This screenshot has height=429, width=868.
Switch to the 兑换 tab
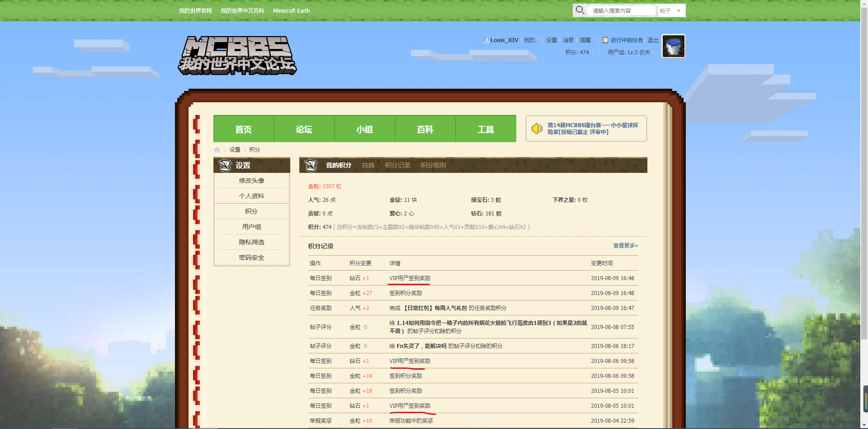[368, 166]
